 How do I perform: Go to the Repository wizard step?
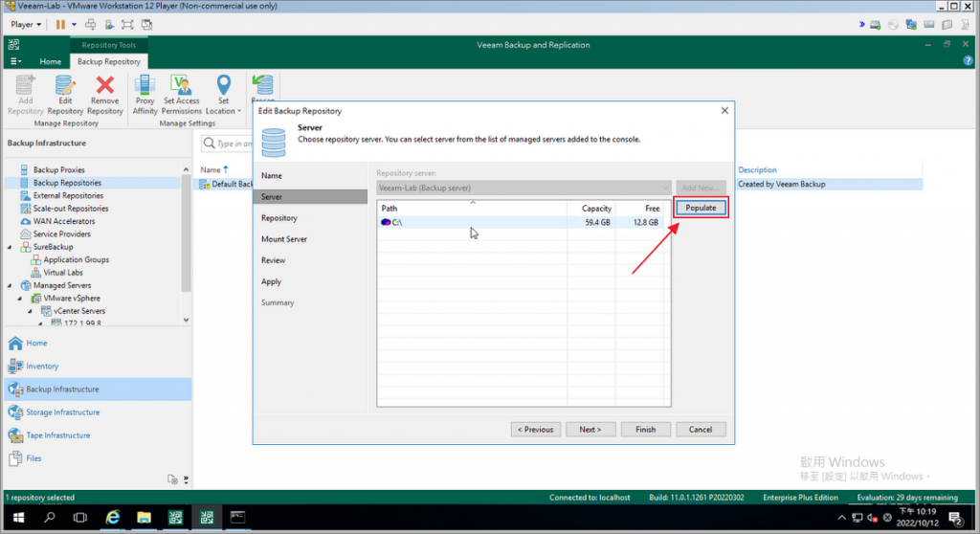point(279,218)
